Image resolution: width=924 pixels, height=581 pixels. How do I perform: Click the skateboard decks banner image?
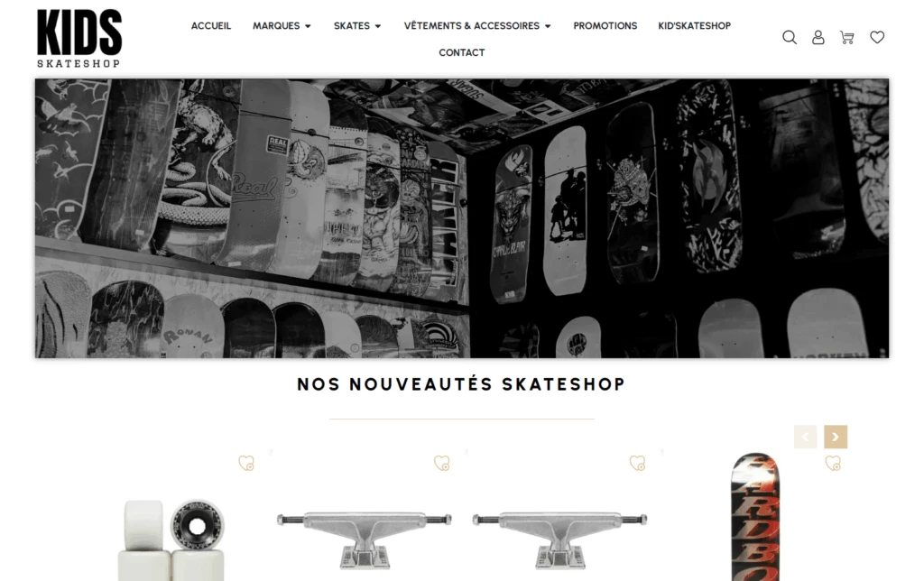[x=462, y=218]
